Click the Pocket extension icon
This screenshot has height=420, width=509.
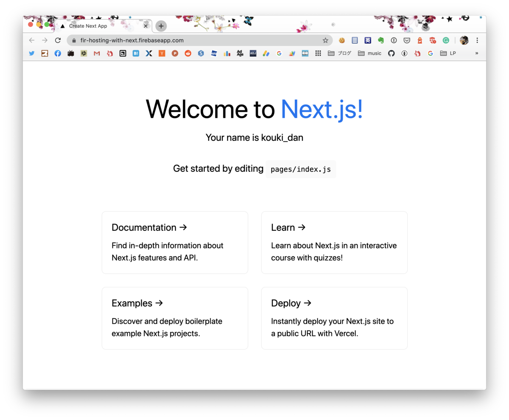click(x=407, y=40)
